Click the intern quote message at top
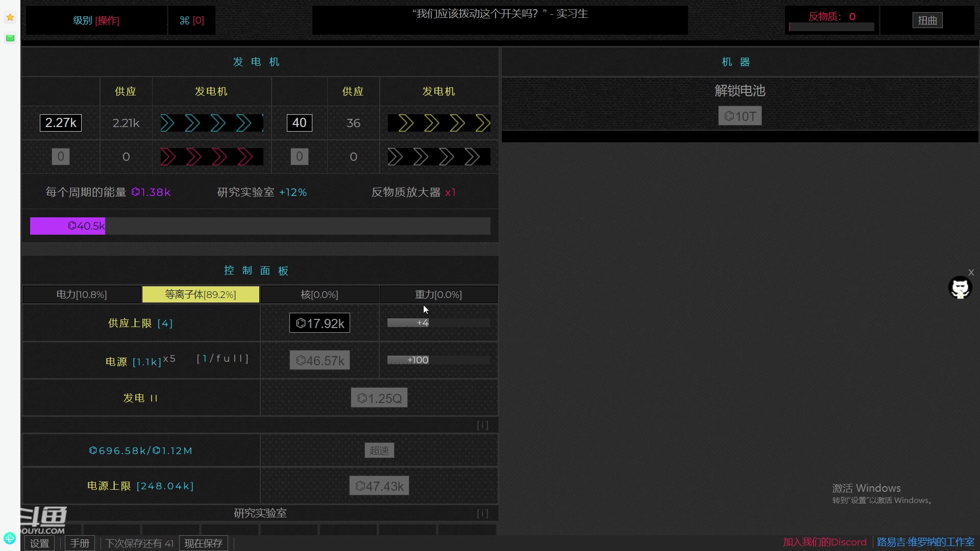The height and width of the screenshot is (551, 980). pos(500,14)
